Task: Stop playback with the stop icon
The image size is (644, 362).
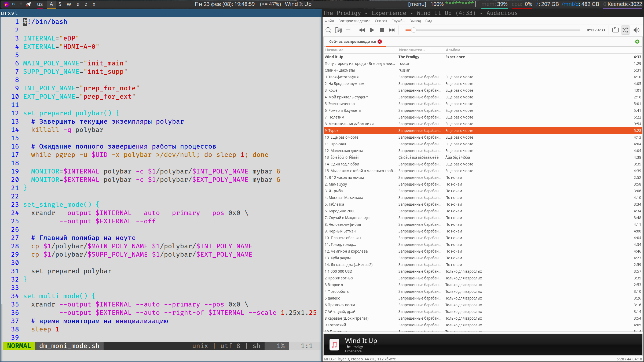Action: (x=382, y=30)
